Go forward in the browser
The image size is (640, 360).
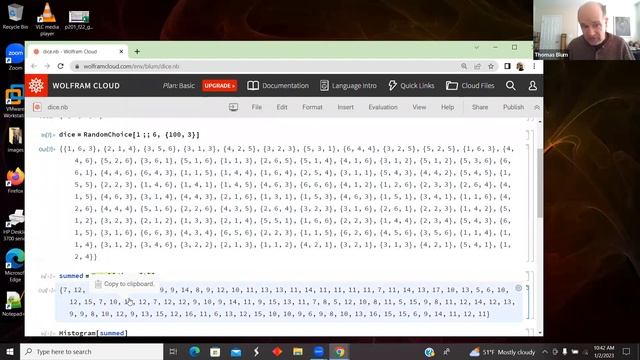[x=47, y=66]
